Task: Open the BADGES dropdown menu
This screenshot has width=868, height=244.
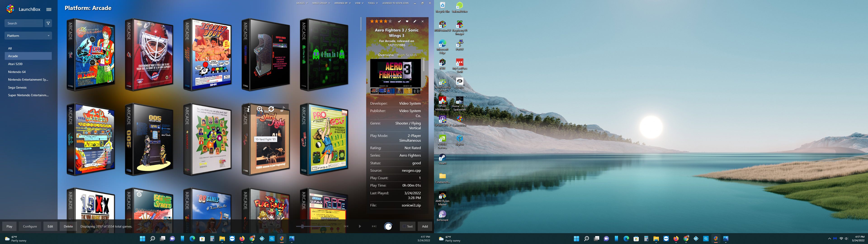Action: pos(302,3)
